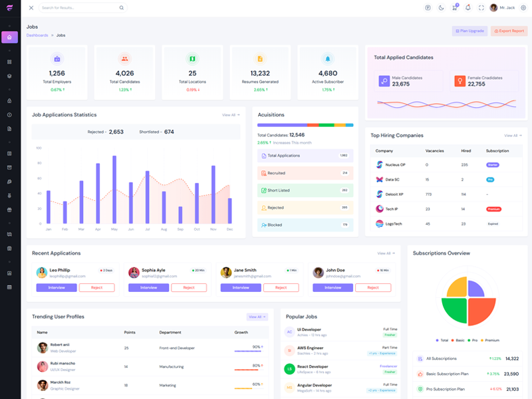The width and height of the screenshot is (532, 399).
Task: Enter fullscreen mode via the header icon
Action: (x=481, y=8)
